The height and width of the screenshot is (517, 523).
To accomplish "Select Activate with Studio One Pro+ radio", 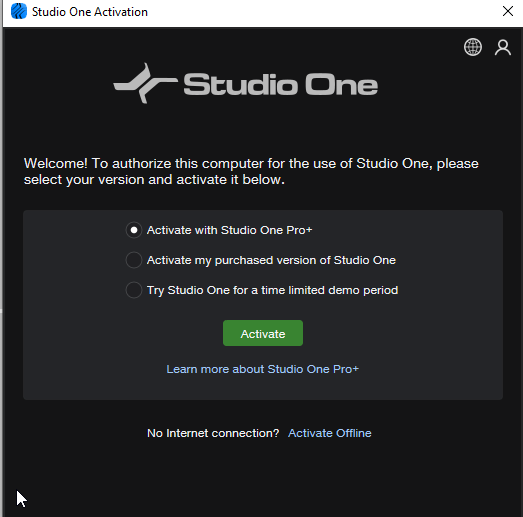I will (x=134, y=230).
